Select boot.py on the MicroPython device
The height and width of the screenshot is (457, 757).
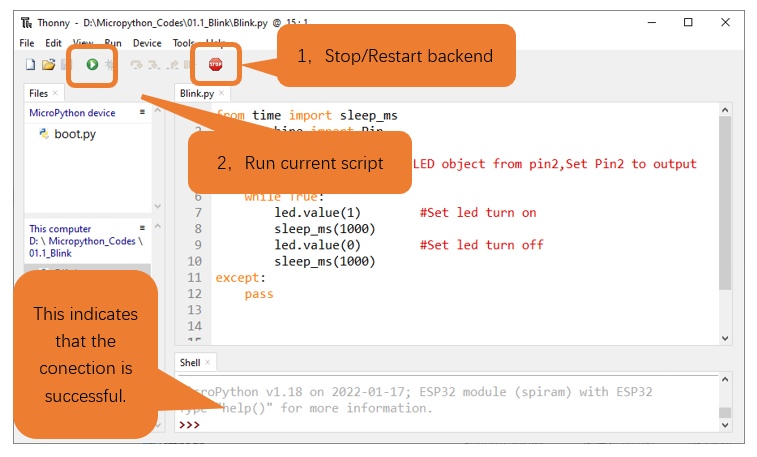(75, 134)
